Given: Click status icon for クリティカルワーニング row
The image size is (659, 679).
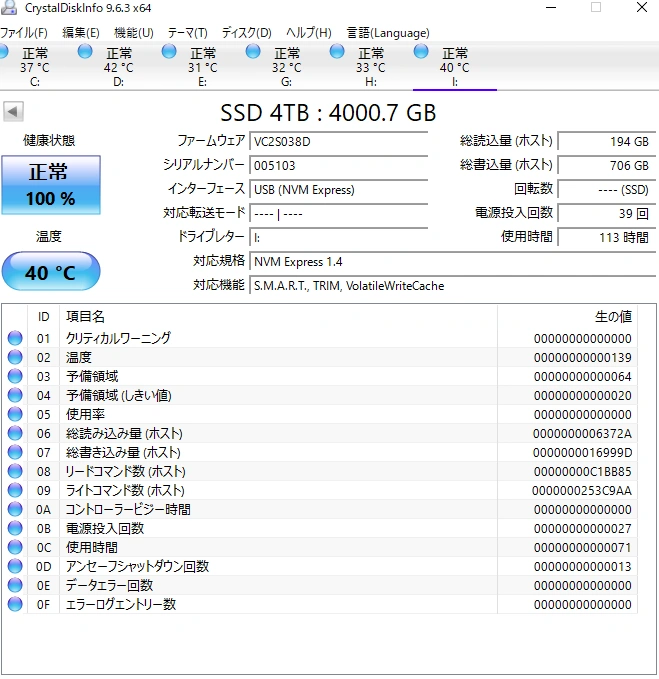Looking at the screenshot, I should 15,338.
